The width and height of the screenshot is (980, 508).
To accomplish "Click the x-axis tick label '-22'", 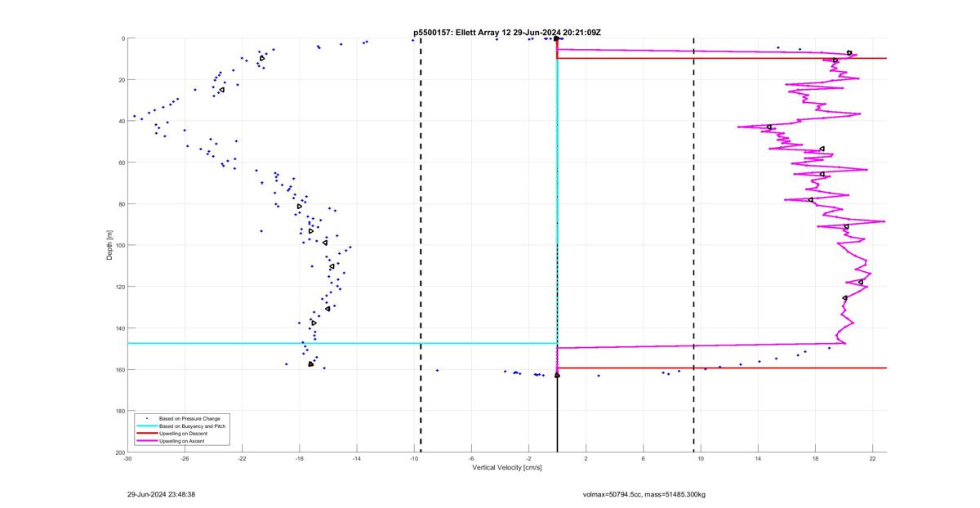I will 242,459.
